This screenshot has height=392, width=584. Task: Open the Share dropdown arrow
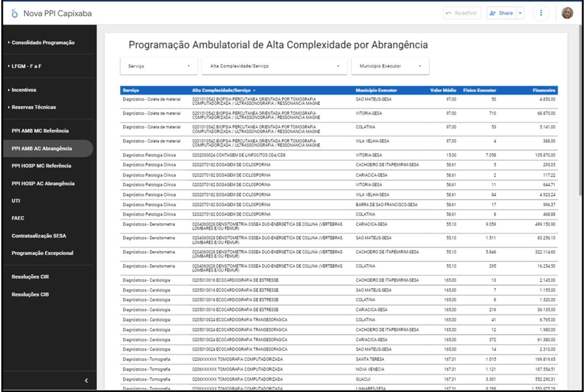pos(520,13)
